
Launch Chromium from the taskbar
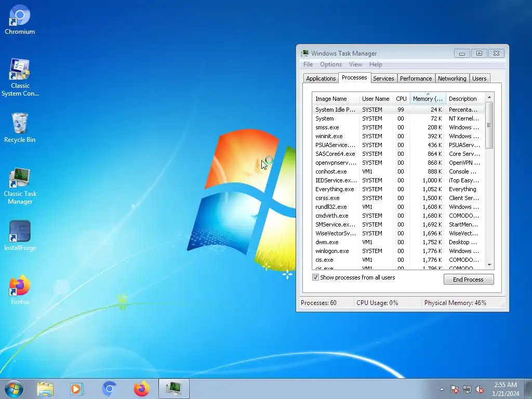click(x=109, y=389)
